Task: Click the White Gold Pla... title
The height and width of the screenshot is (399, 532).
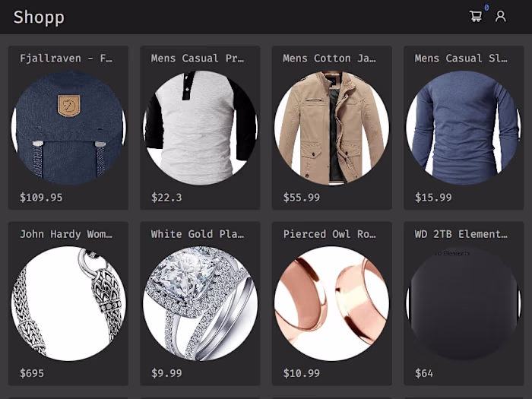Action: click(198, 234)
